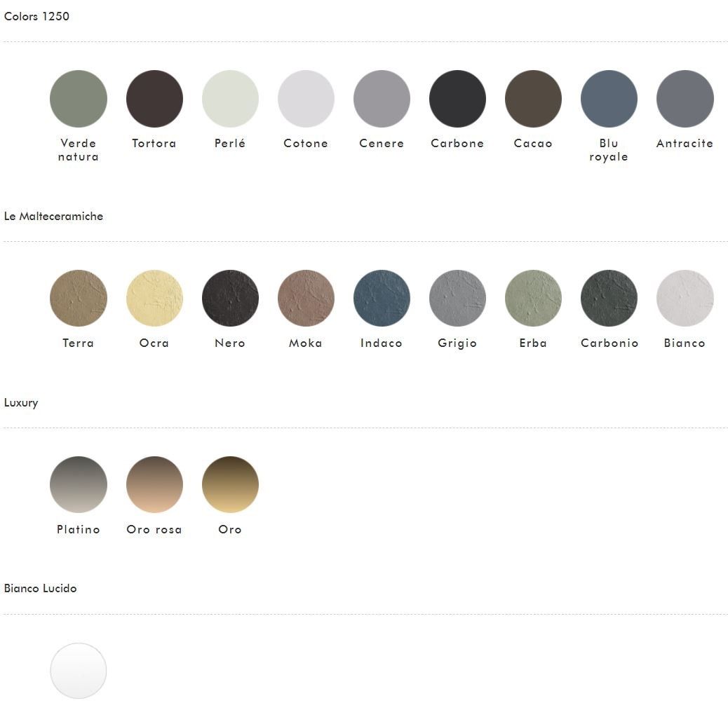
Task: Select the Oro gold finish
Action: pos(230,485)
